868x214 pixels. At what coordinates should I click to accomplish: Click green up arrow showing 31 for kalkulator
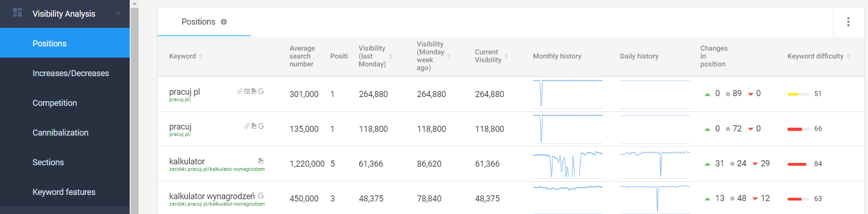point(707,164)
